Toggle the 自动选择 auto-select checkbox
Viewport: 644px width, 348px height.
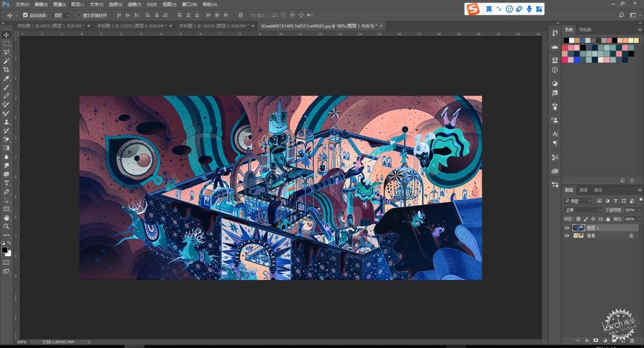pos(25,15)
